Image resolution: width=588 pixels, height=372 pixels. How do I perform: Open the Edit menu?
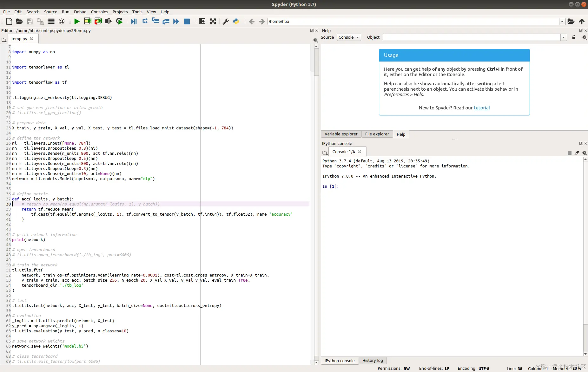pos(18,12)
